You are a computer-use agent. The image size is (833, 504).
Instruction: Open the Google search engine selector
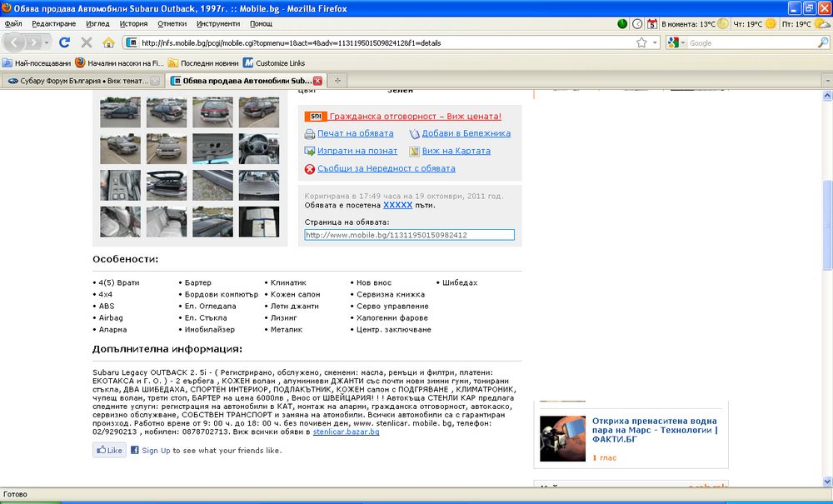[x=676, y=42]
